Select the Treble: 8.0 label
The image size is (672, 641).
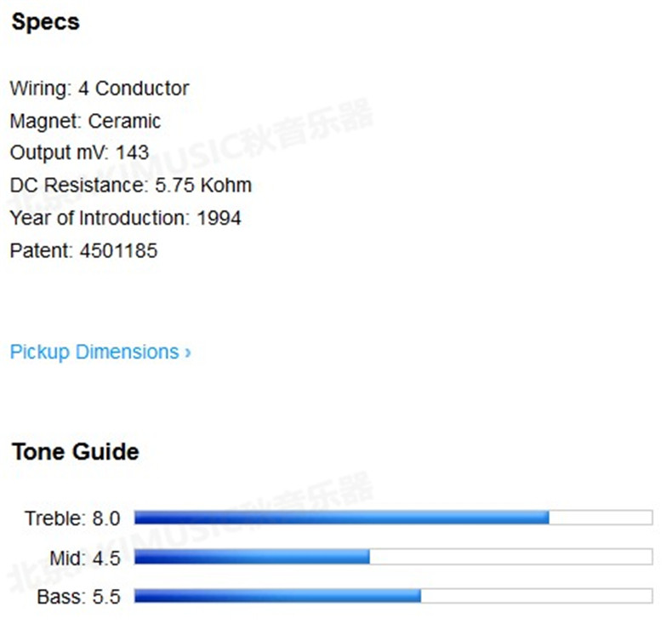pos(72,518)
